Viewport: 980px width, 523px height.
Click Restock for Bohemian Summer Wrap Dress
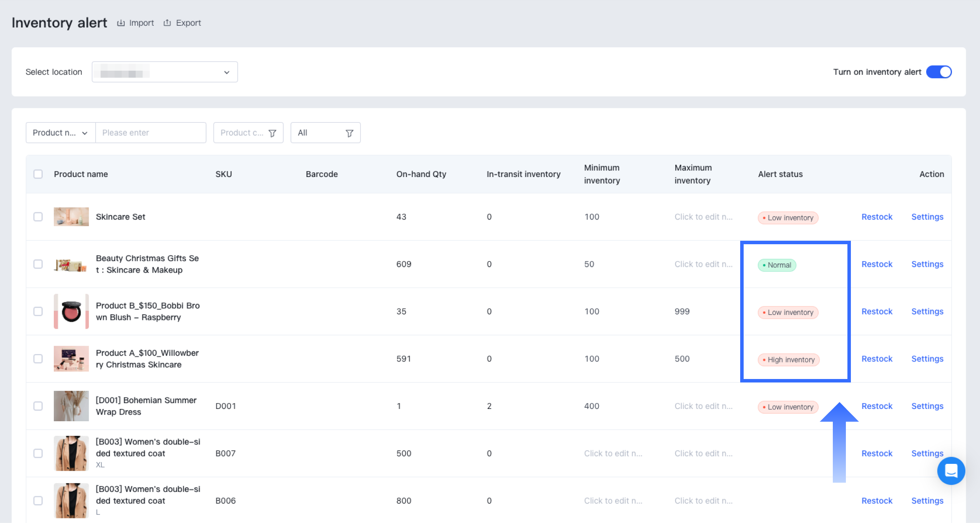pyautogui.click(x=877, y=406)
